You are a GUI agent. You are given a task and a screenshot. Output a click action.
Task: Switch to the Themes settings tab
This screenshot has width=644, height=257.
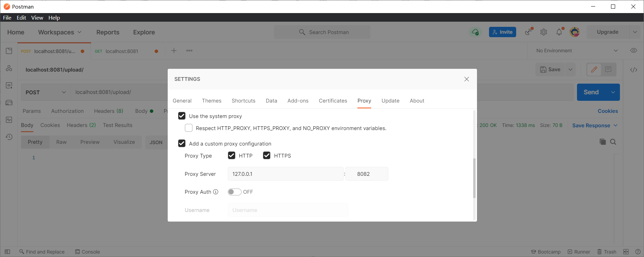point(212,101)
